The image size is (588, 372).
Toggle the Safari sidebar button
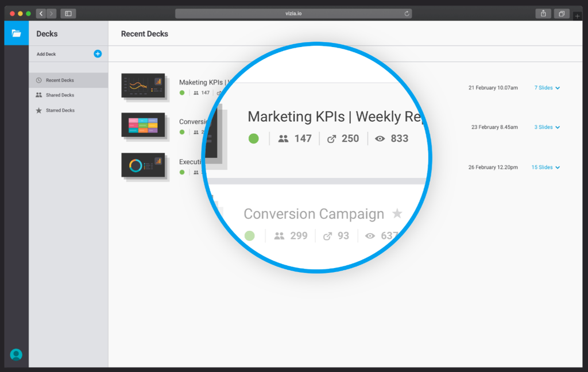tap(68, 13)
